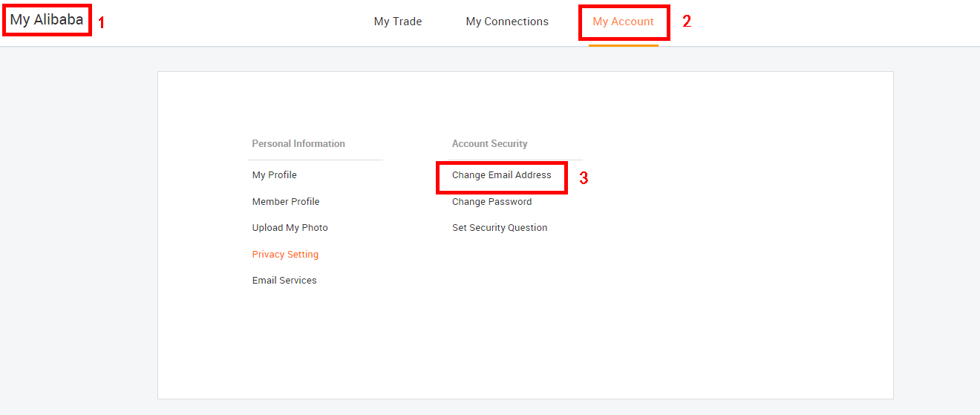Select the My Account tab

pos(623,22)
